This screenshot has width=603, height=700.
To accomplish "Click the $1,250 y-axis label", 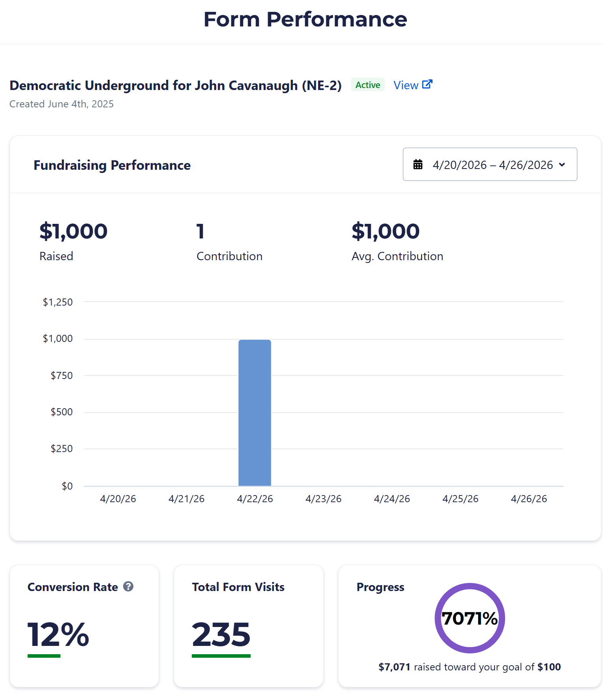I will pyautogui.click(x=58, y=302).
